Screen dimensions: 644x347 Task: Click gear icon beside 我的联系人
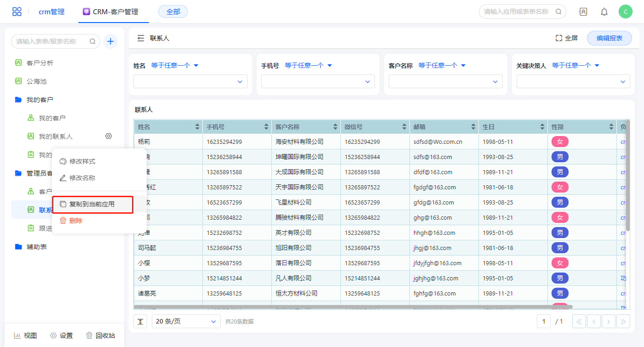tap(109, 136)
